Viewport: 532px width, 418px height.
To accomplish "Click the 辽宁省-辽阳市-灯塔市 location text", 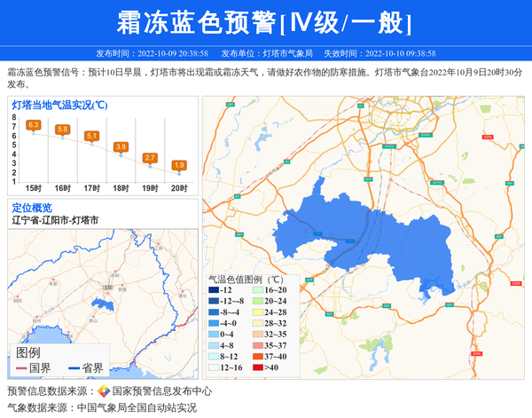I will click(55, 219).
